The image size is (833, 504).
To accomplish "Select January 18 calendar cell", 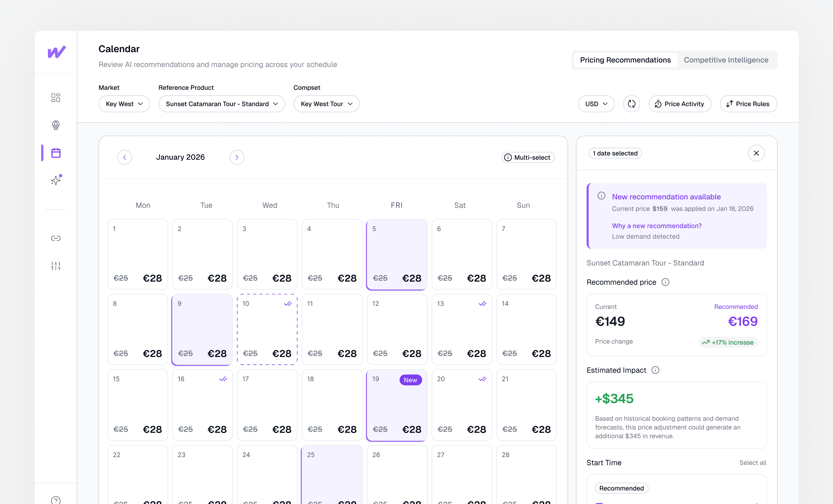I will (x=332, y=405).
